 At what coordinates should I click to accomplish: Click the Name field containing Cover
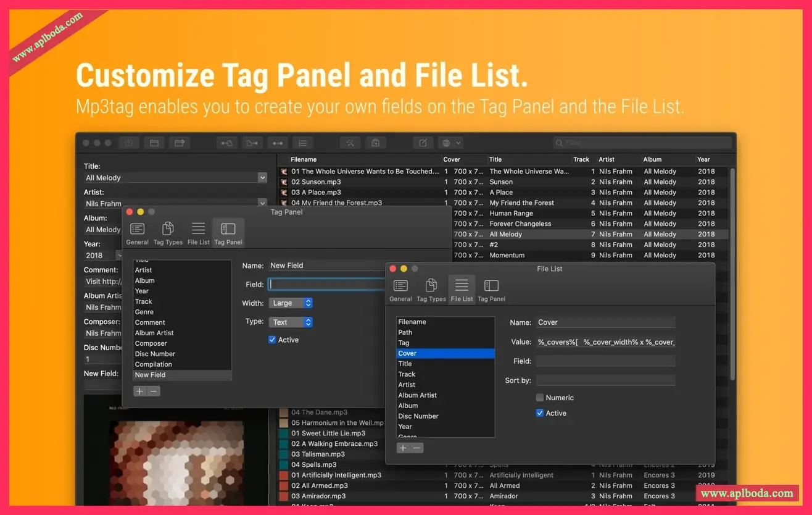tap(605, 322)
